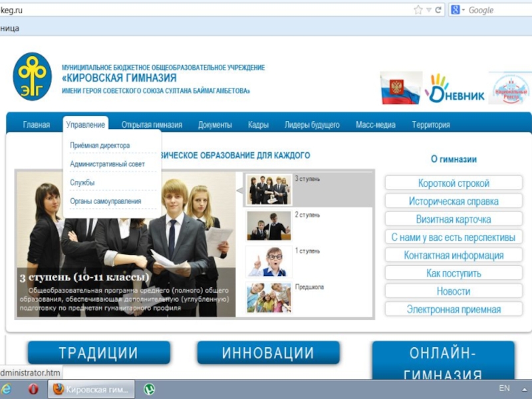
Task: Click the large slideshow student photo
Action: 126,244
